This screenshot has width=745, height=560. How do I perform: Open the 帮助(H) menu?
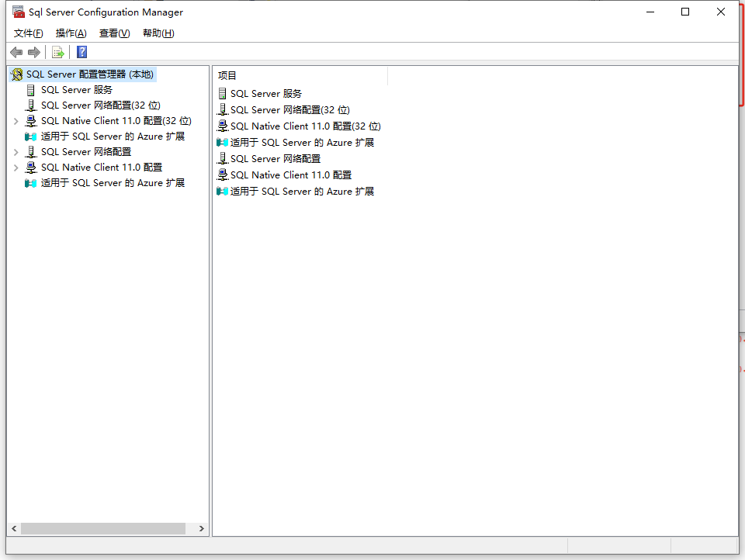(x=158, y=33)
